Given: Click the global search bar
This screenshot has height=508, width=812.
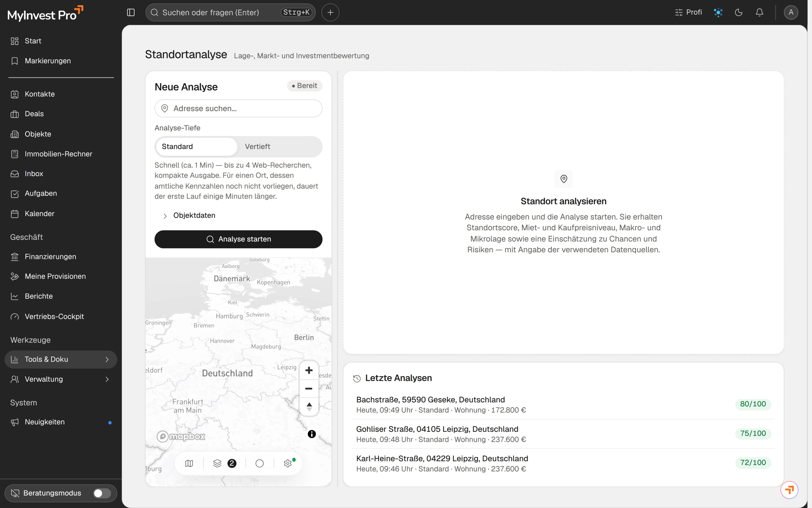Looking at the screenshot, I should click(x=230, y=12).
